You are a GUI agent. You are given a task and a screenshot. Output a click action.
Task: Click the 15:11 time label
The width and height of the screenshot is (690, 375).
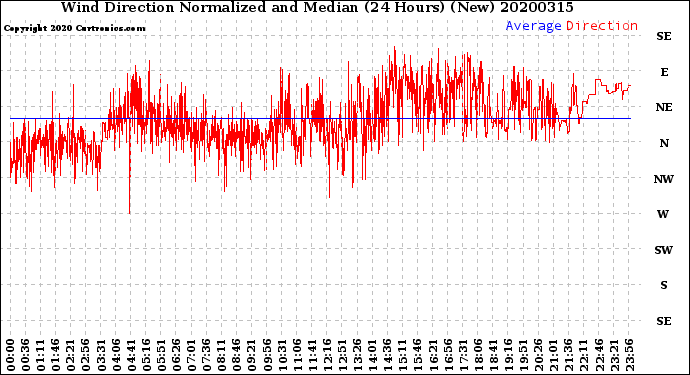[402, 355]
